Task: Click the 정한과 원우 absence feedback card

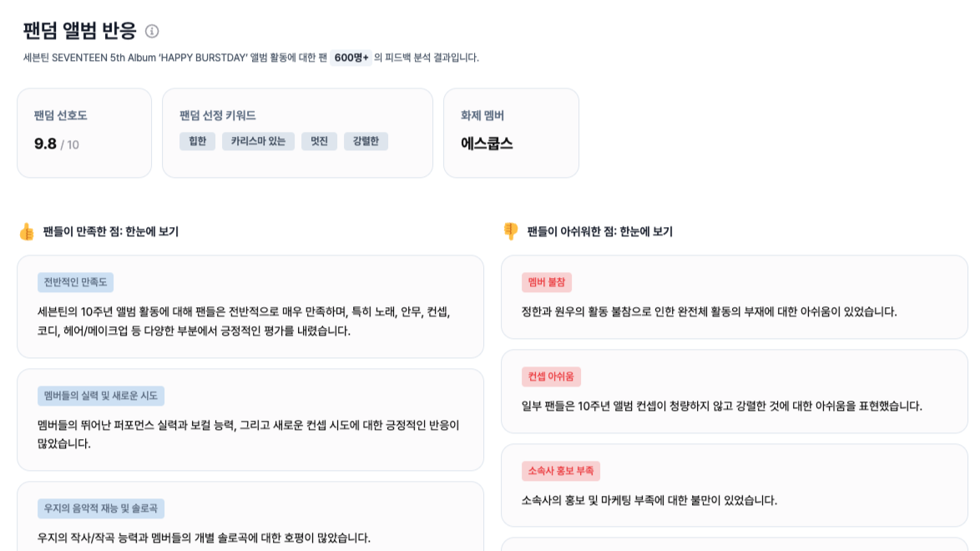Action: tap(735, 296)
